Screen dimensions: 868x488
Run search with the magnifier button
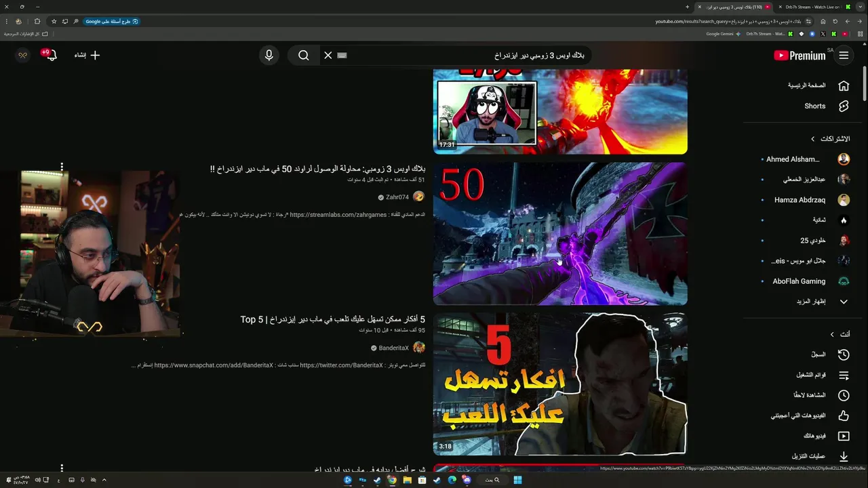304,56
